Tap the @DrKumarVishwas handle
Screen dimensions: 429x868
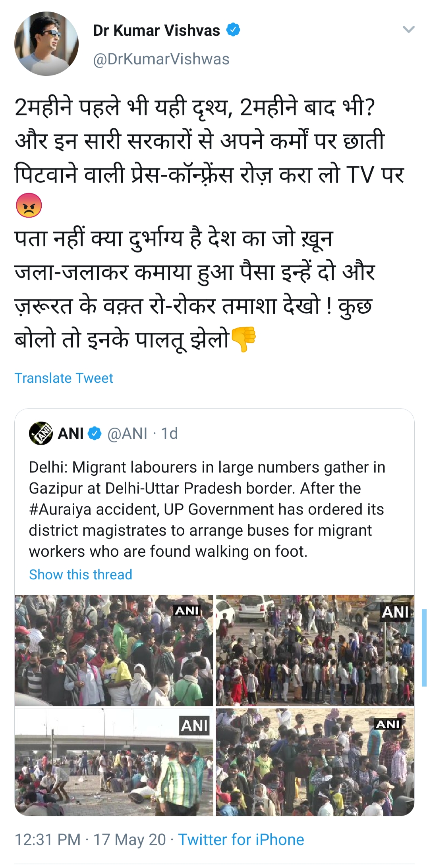tap(161, 59)
